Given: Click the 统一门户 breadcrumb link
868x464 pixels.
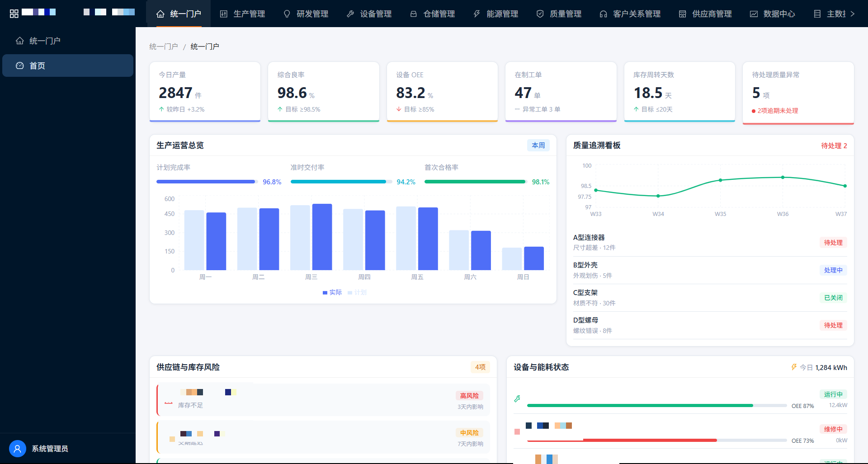Looking at the screenshot, I should coord(164,47).
